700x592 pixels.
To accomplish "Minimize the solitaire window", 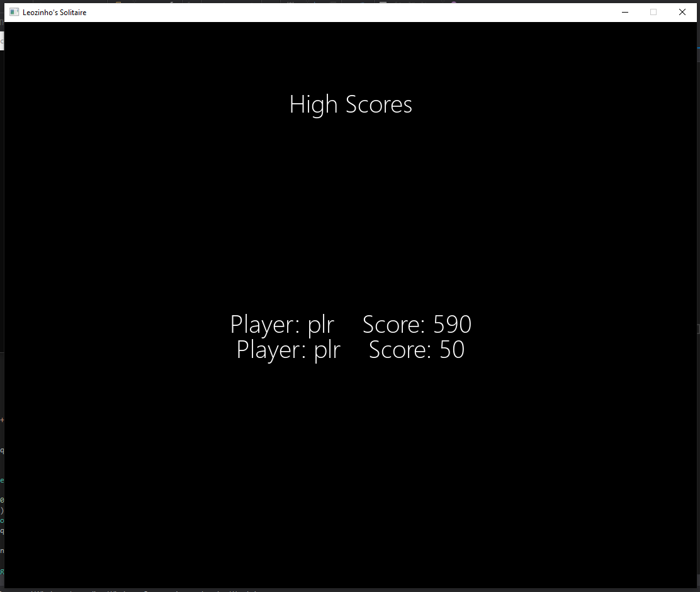I will [x=625, y=12].
